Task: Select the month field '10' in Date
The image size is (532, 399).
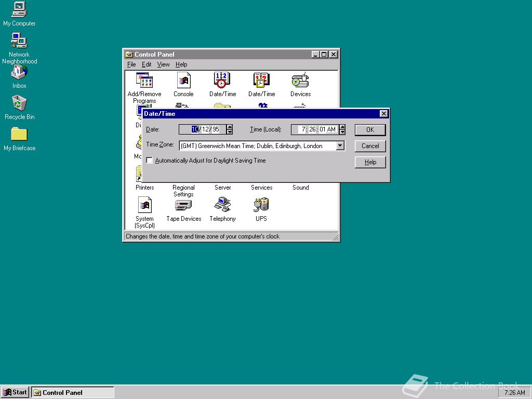Action: pos(195,129)
